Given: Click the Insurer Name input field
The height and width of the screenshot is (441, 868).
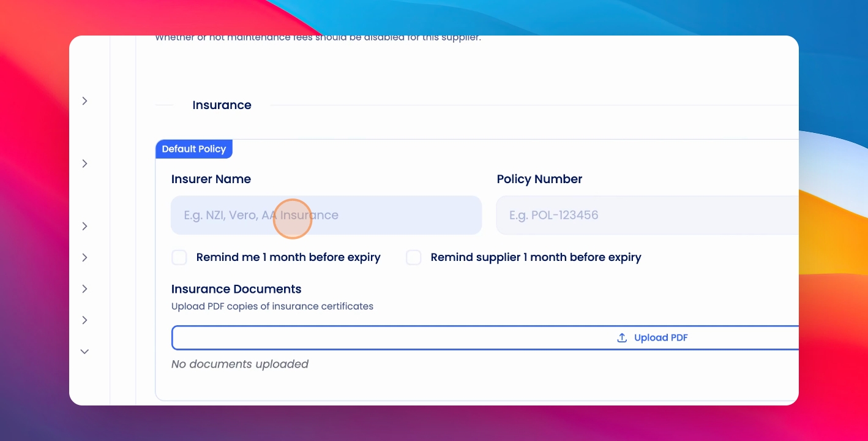Looking at the screenshot, I should [326, 215].
